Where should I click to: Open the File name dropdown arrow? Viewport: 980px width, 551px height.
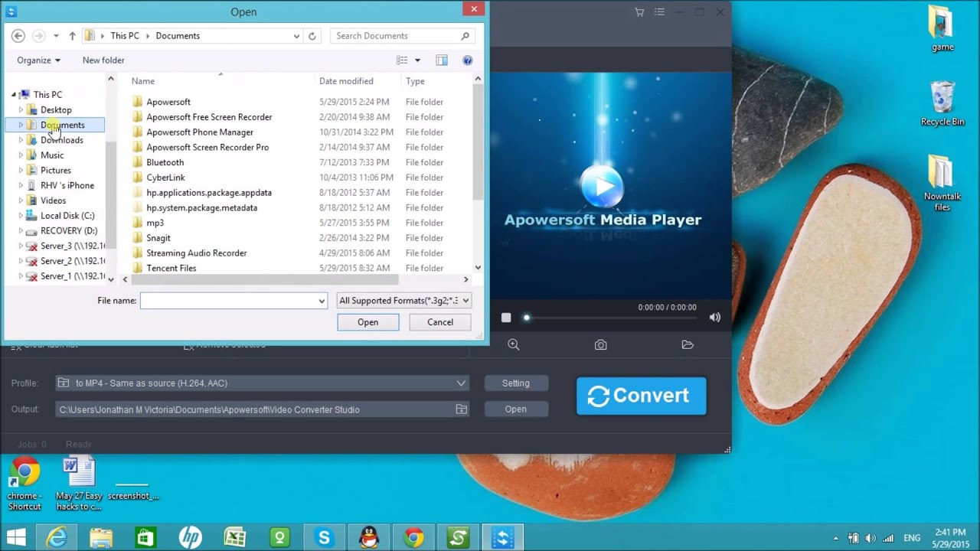click(322, 301)
